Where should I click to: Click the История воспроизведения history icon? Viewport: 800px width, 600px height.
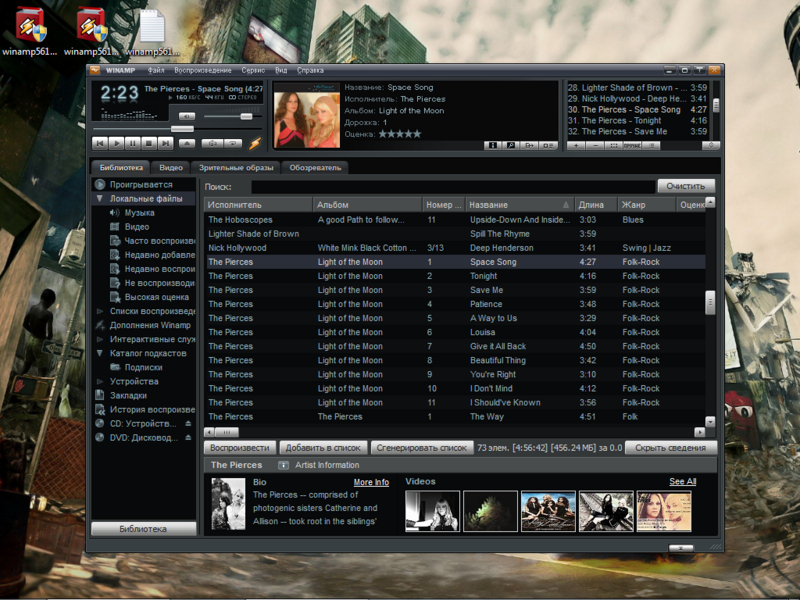point(100,409)
